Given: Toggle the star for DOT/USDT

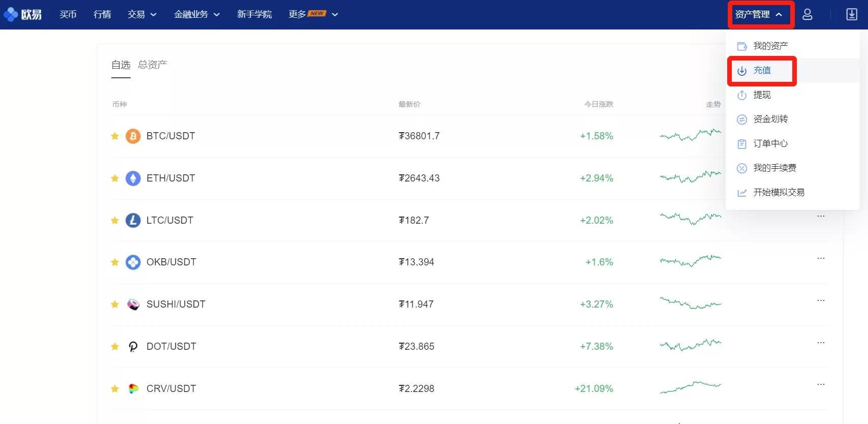Looking at the screenshot, I should click(x=115, y=347).
